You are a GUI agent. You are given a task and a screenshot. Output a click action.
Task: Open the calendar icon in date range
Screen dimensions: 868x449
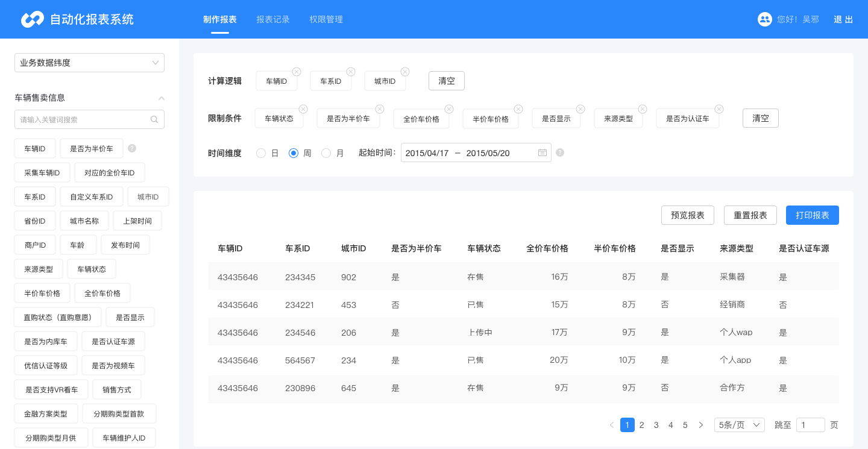(542, 153)
